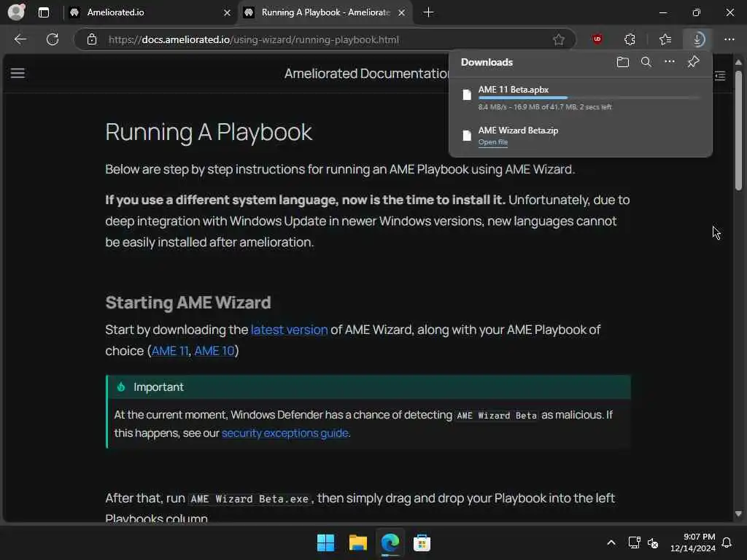Open the documentation sidebar hamburger menu
The width and height of the screenshot is (747, 560).
click(18, 74)
